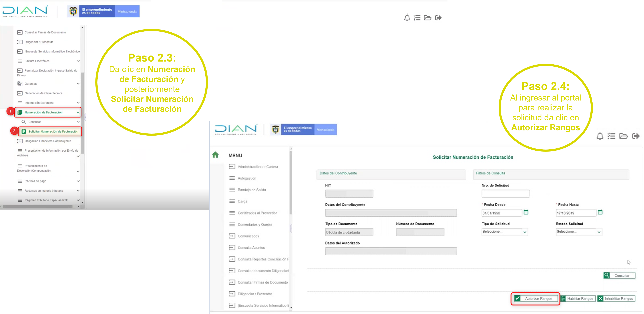Open Estado Solicitud dropdown
644x314 pixels.
[579, 232]
